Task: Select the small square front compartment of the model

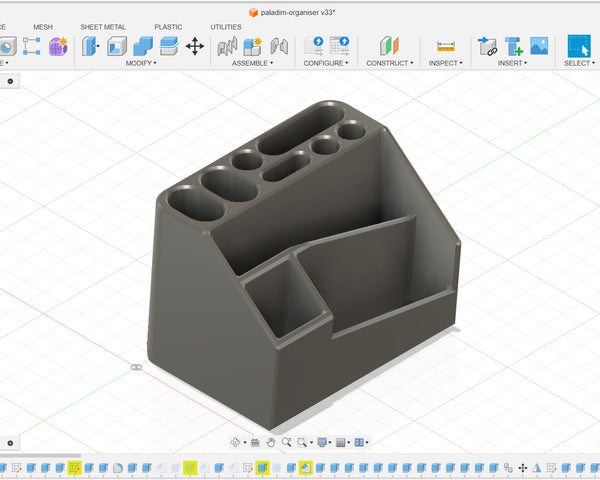Action: (x=286, y=298)
